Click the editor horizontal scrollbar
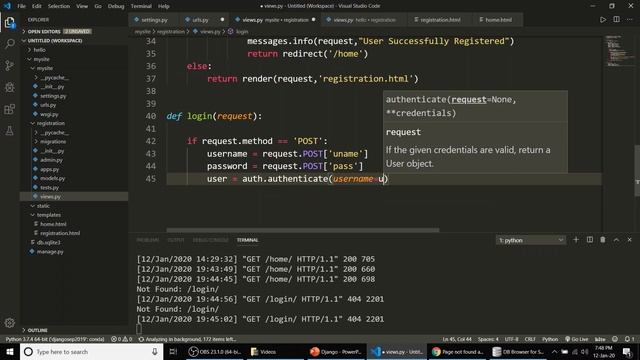640x360 pixels. tap(303, 230)
